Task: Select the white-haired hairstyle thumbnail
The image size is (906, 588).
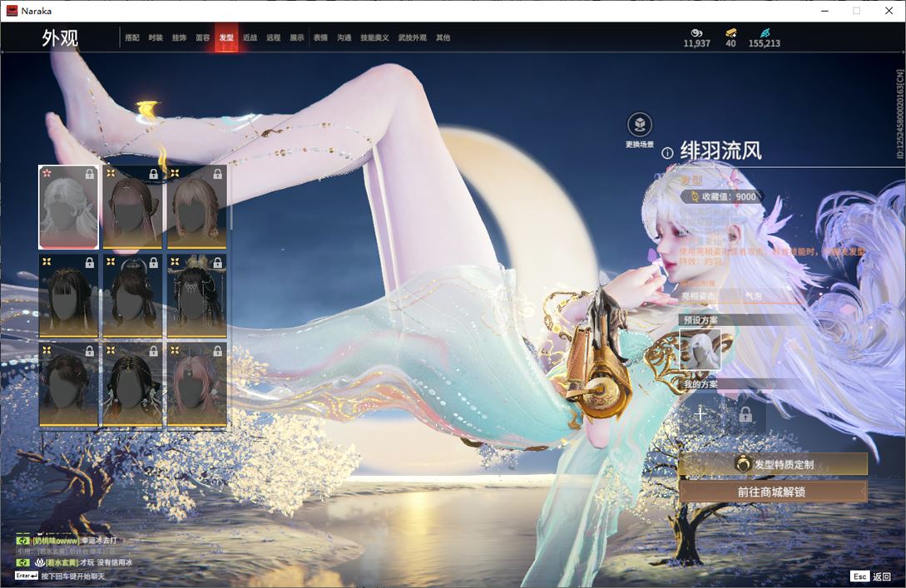Action: tap(68, 207)
